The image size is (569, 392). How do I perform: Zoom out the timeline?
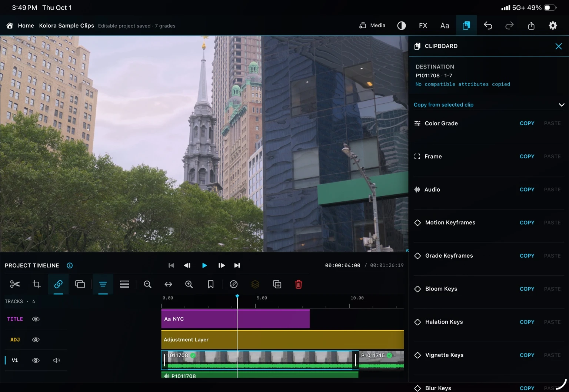[147, 284]
